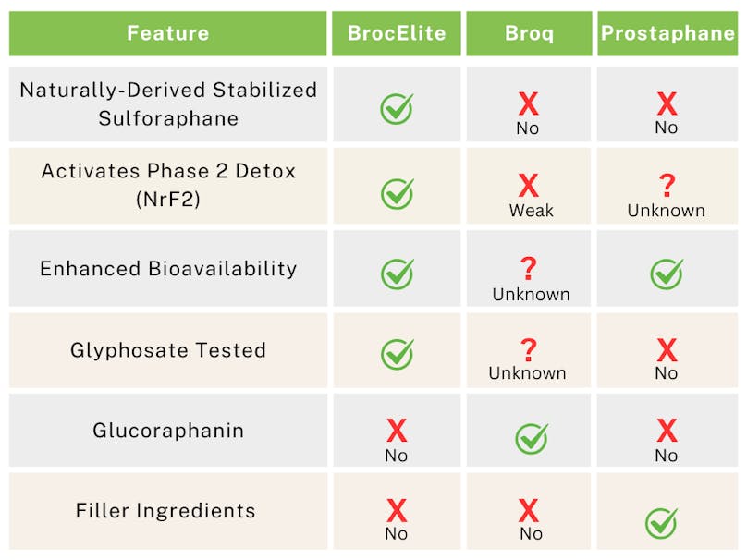Select the BrocElite column header
Screen dimensions: 747x560
pos(397,34)
